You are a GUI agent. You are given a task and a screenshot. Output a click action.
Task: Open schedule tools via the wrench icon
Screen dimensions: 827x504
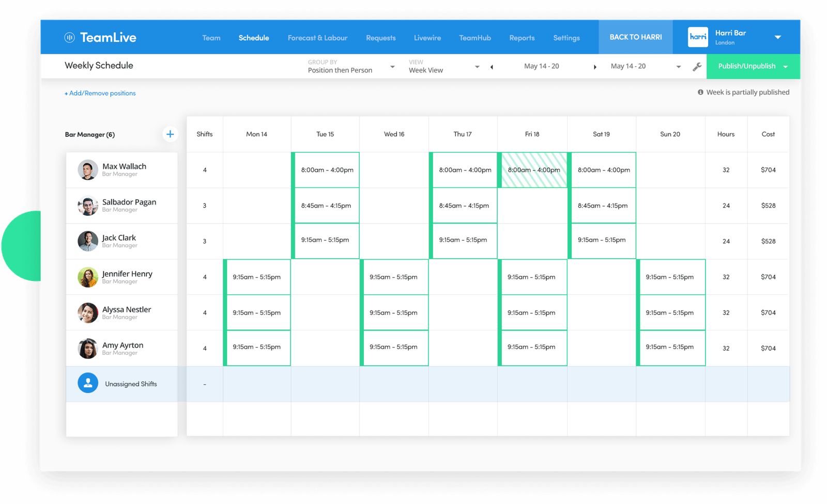pos(697,67)
